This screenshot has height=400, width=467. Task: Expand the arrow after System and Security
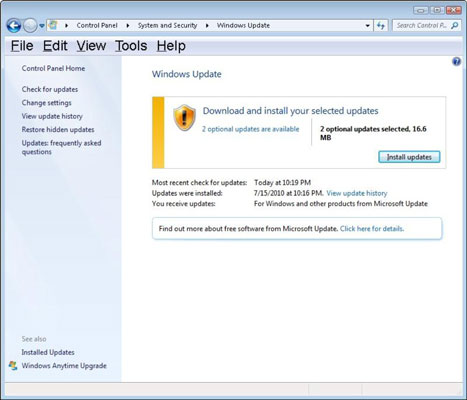click(x=207, y=26)
